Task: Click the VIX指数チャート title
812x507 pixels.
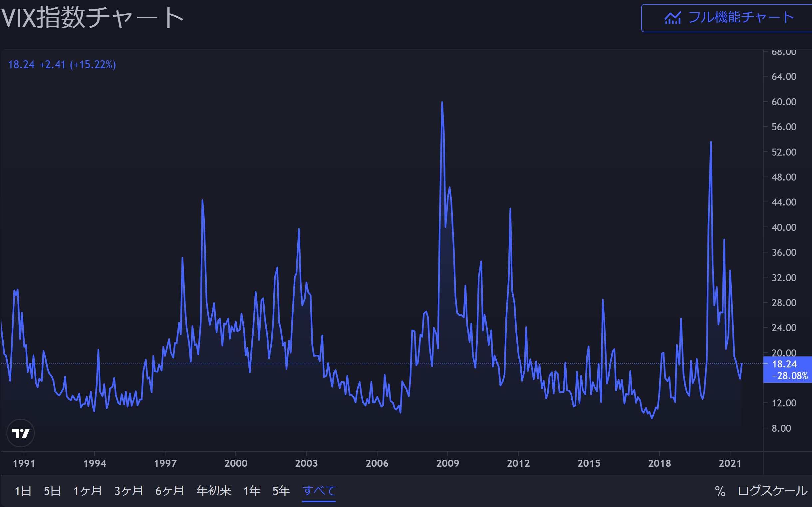Action: (93, 17)
